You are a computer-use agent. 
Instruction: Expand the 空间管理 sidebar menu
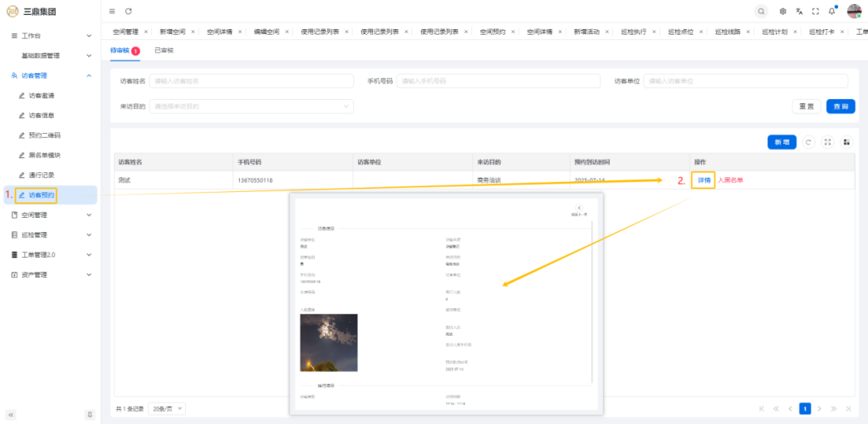tap(50, 214)
